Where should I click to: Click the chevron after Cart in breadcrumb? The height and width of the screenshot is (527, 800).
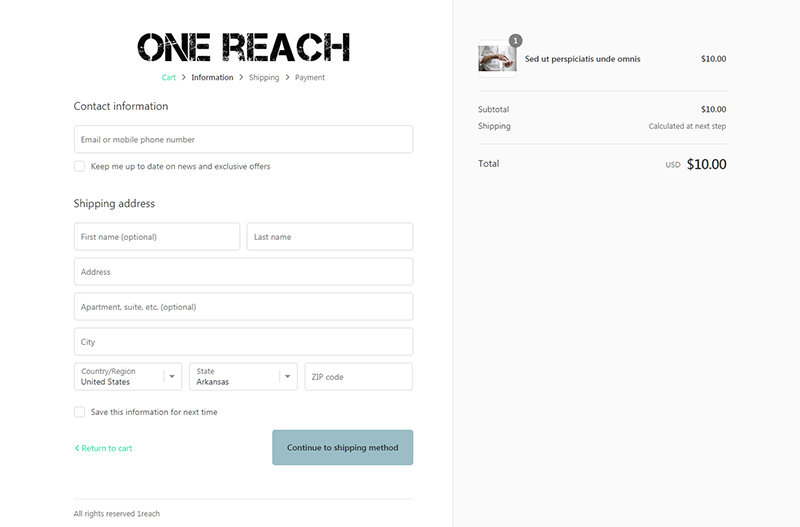click(x=184, y=77)
